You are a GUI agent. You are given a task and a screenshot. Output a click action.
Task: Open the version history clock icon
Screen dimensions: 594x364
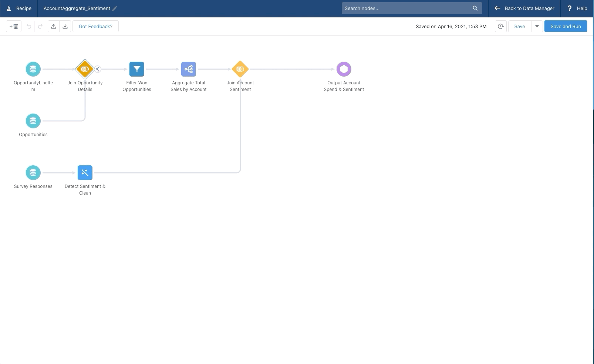tap(500, 26)
